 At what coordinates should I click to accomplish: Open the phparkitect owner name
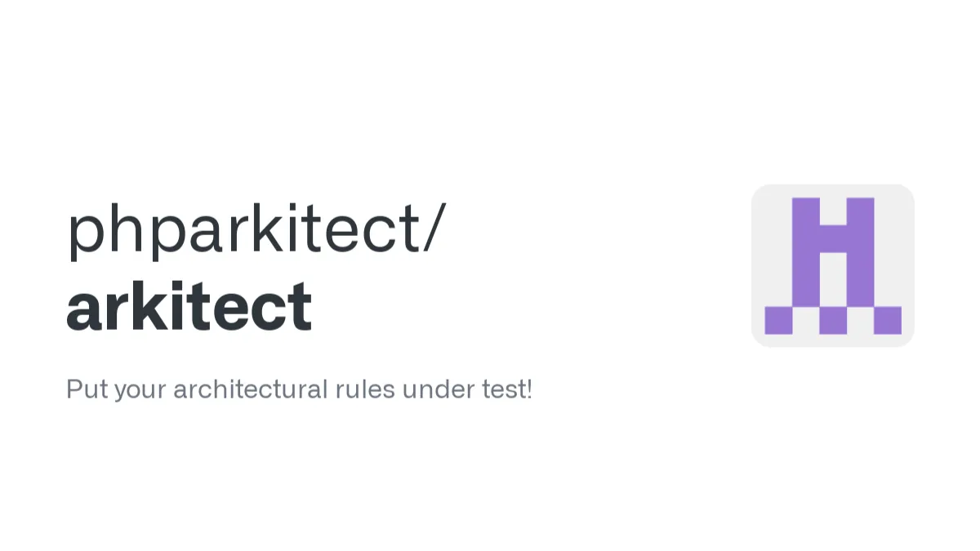click(243, 230)
